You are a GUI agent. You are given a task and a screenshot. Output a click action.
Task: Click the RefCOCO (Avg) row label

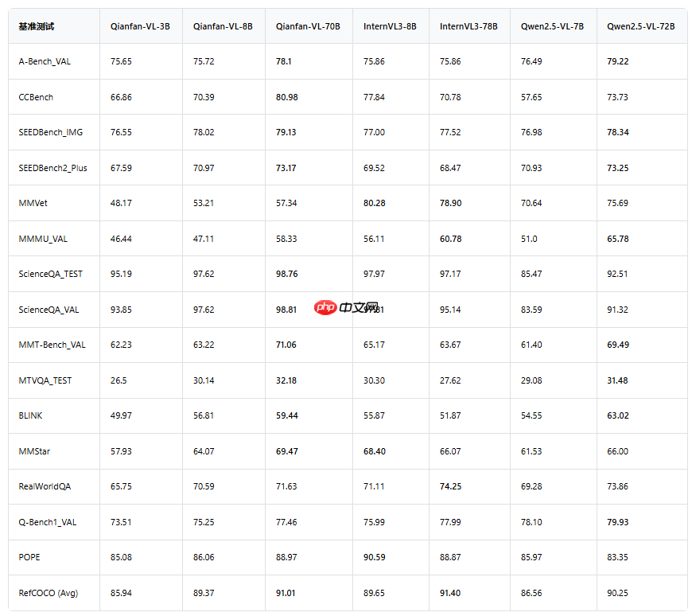[49, 593]
